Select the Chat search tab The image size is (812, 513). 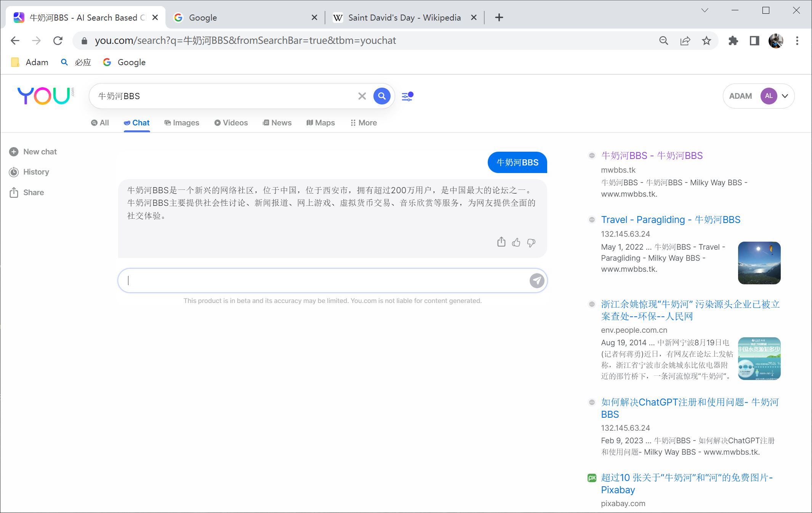click(x=136, y=123)
